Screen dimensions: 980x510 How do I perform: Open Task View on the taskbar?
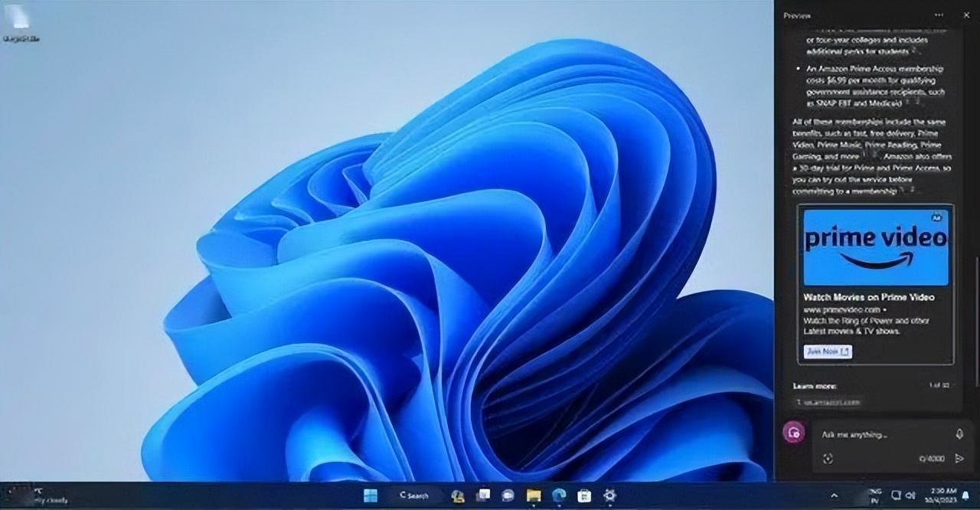pos(483,495)
